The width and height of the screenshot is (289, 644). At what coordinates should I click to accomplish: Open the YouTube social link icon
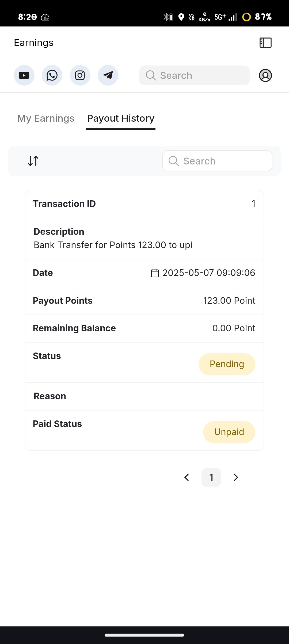pos(24,75)
